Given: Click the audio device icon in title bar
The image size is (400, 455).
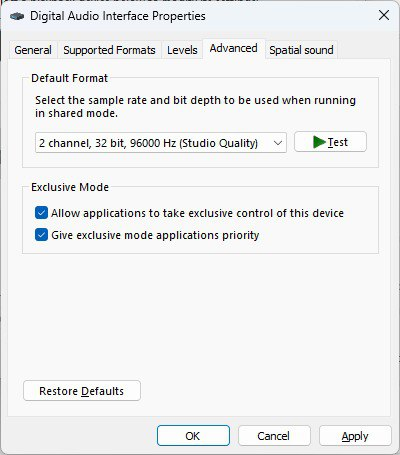Looking at the screenshot, I should pyautogui.click(x=17, y=16).
